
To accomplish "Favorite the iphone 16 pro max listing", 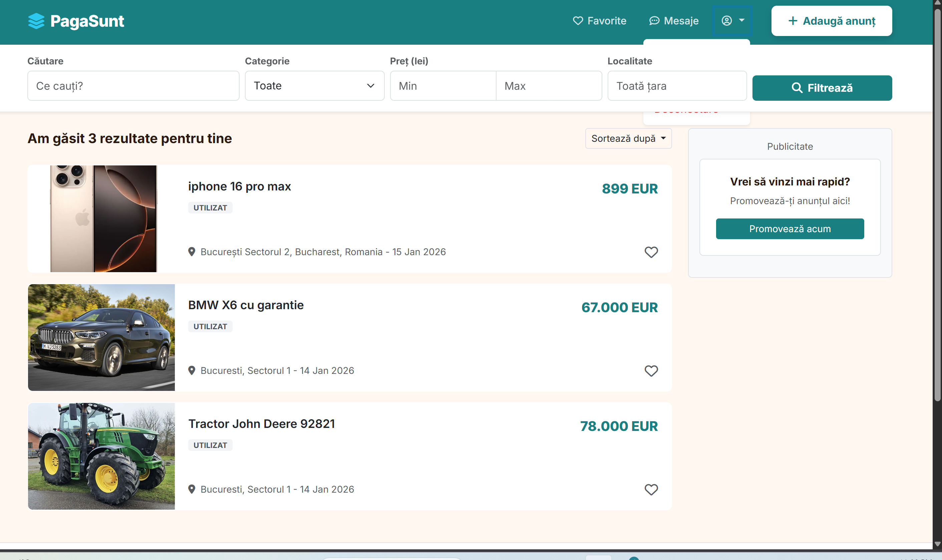I will [651, 252].
